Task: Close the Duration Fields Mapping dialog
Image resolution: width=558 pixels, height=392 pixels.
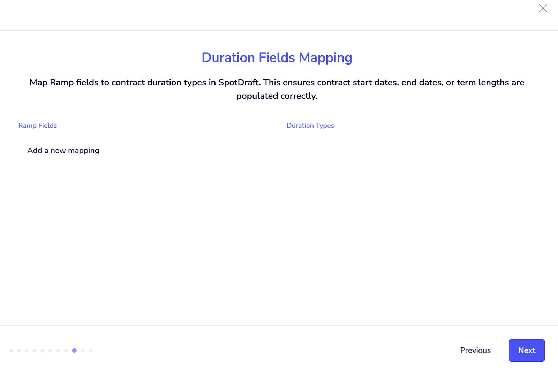Action: pyautogui.click(x=543, y=8)
